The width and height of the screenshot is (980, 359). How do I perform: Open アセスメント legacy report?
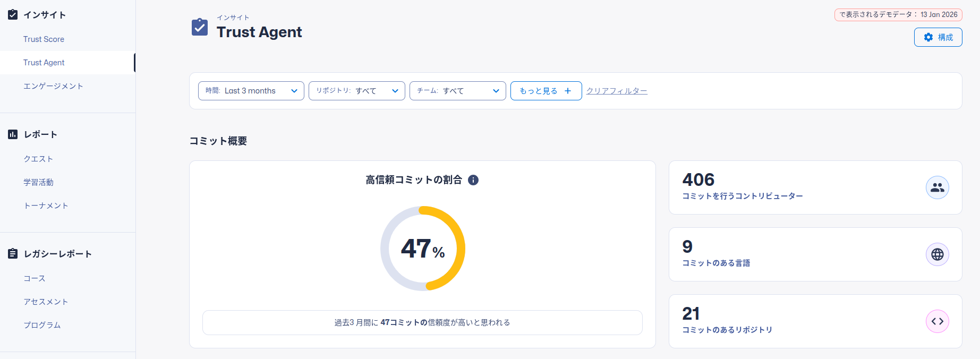pyautogui.click(x=46, y=302)
